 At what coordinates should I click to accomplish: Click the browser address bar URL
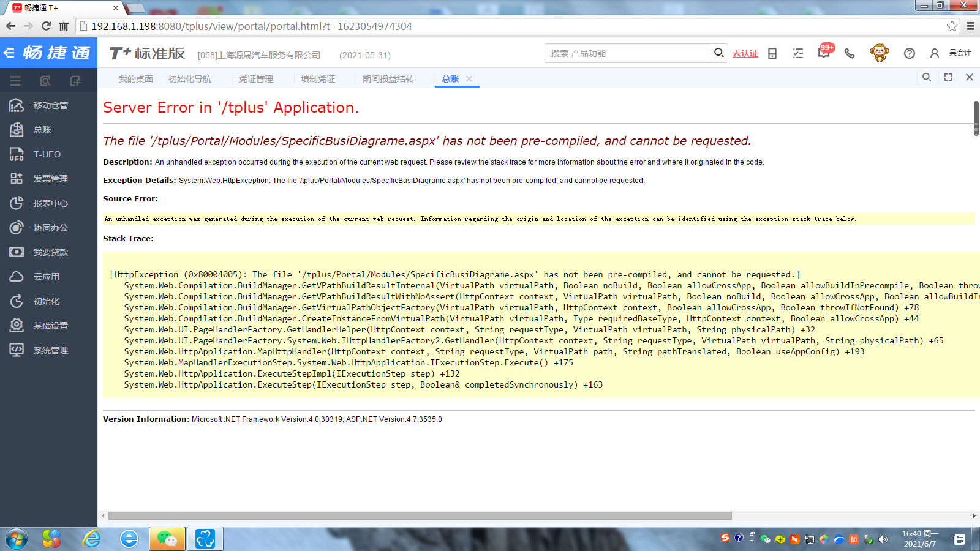(252, 26)
